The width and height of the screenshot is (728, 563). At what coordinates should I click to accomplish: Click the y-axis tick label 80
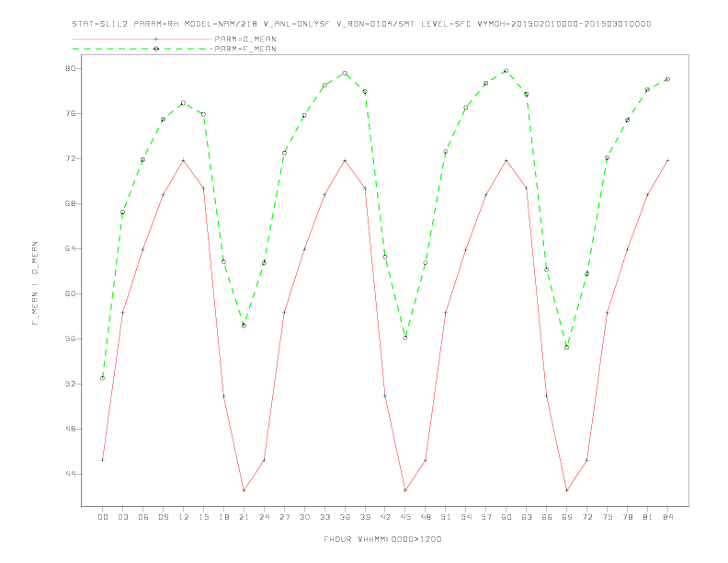pyautogui.click(x=71, y=68)
